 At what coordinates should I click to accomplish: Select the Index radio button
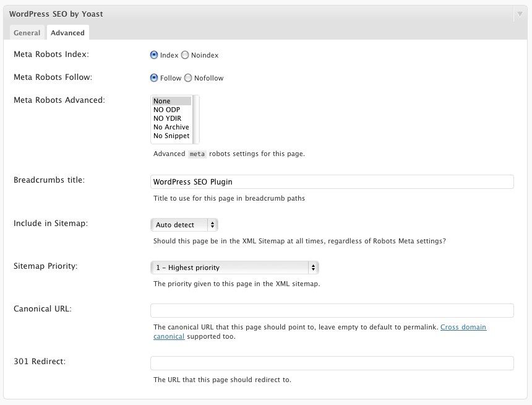(x=154, y=55)
